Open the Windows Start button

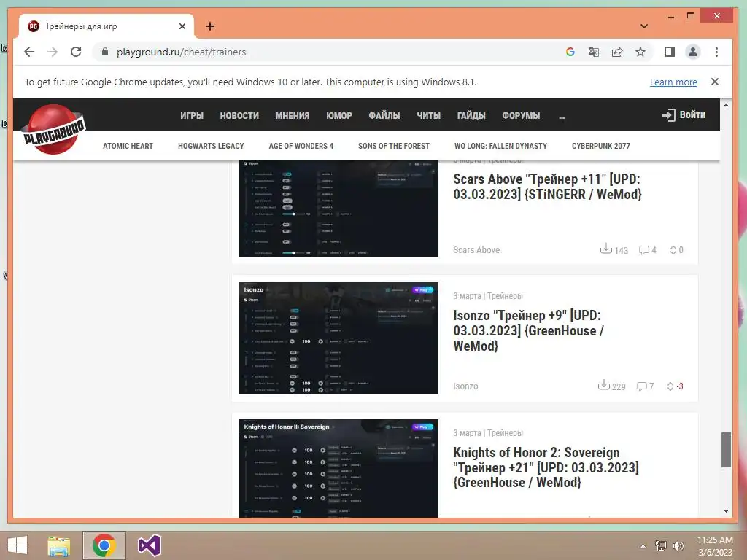(x=18, y=545)
